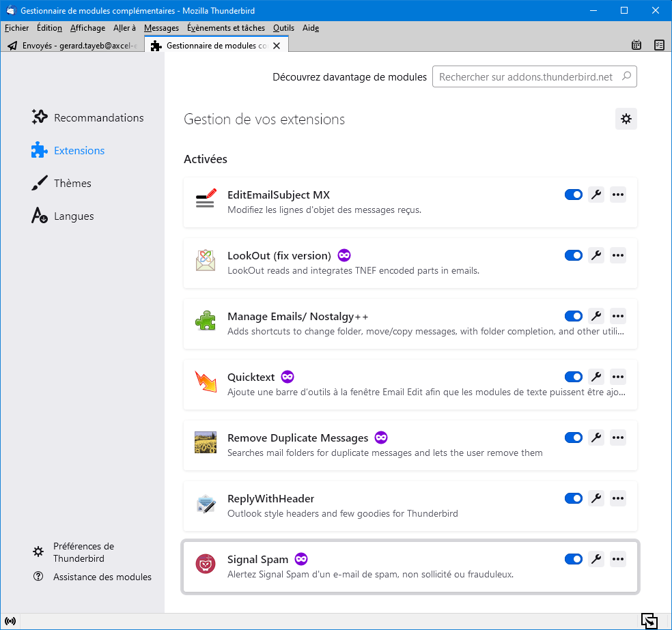Open more options for Signal Spam
The height and width of the screenshot is (630, 672).
coord(618,559)
